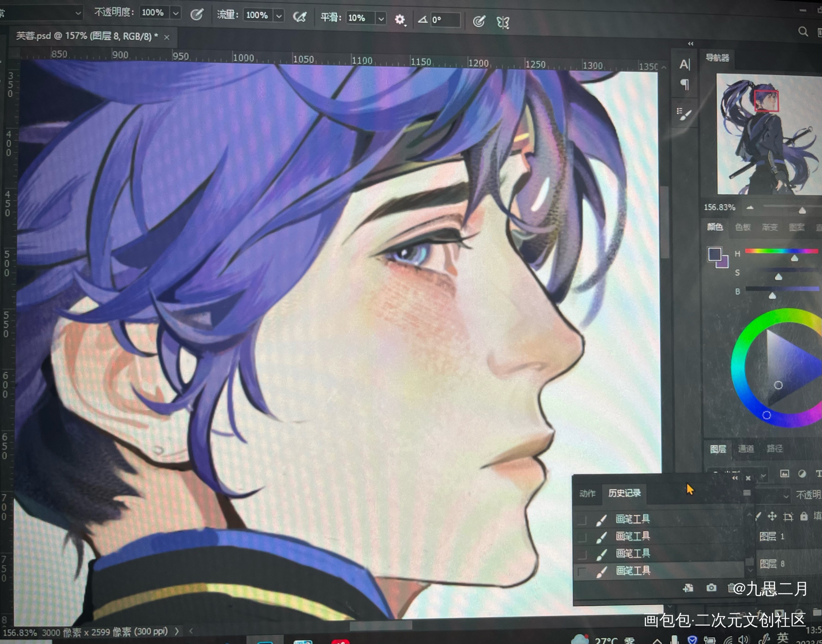The width and height of the screenshot is (822, 644).
Task: Click the hue H slider bar
Action: click(781, 251)
